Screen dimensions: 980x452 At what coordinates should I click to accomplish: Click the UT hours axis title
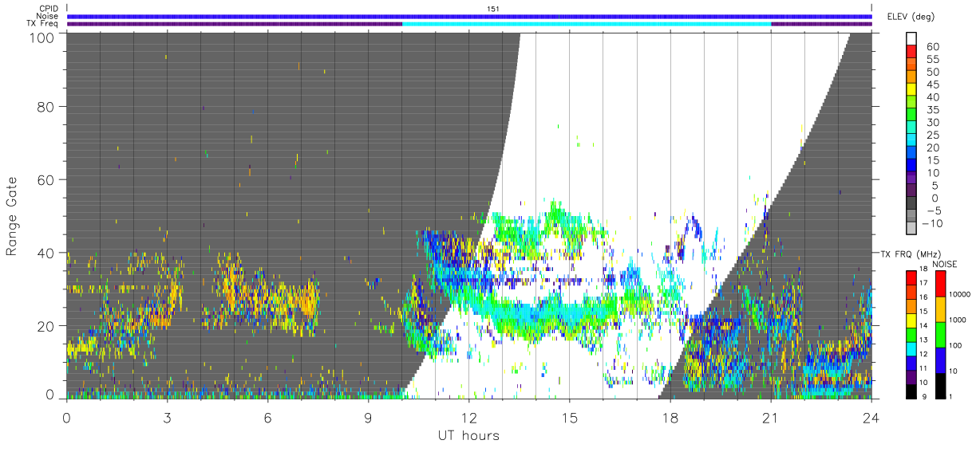click(x=468, y=436)
